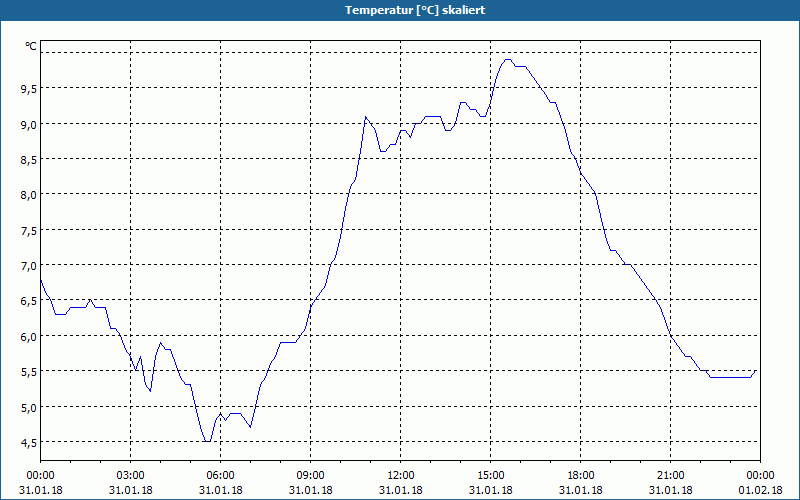The image size is (800, 500).
Task: Click the 8,5 y-axis label
Action: tap(28, 160)
